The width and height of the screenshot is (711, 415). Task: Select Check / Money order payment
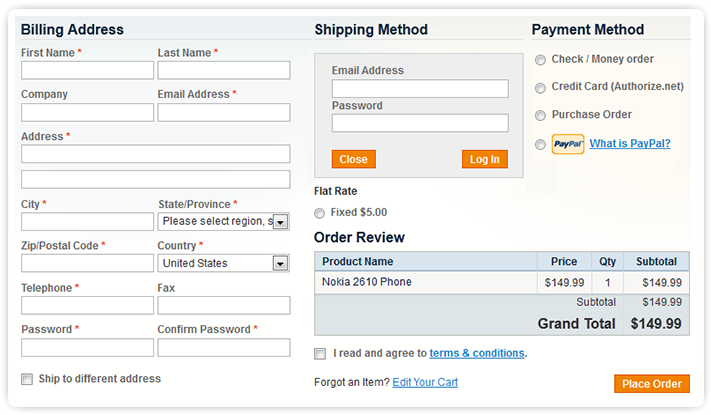(541, 60)
